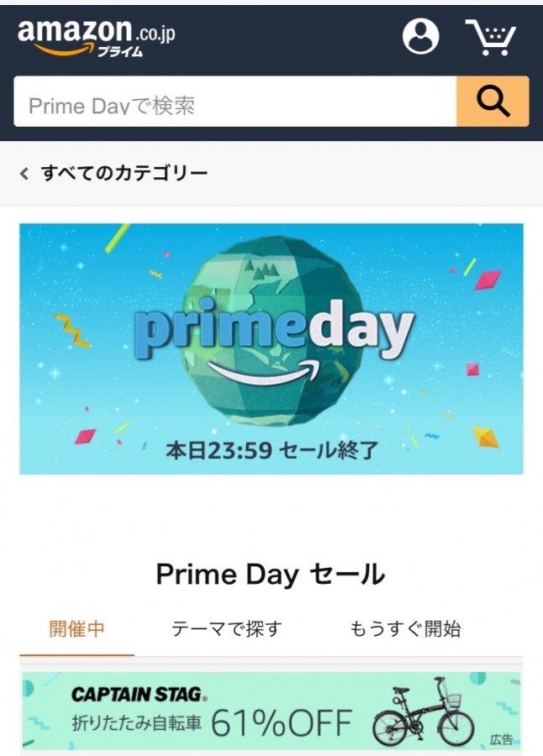Tap the プライム label under the logo
The height and width of the screenshot is (756, 543).
[x=119, y=51]
